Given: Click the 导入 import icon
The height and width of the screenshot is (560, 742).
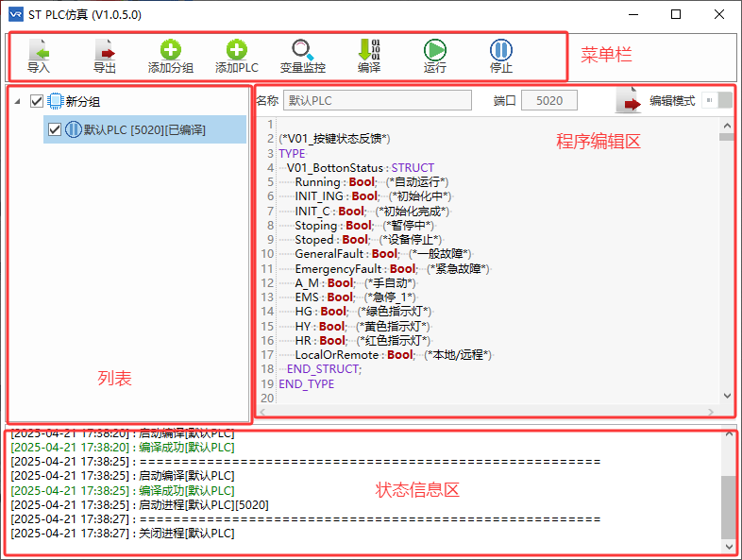Looking at the screenshot, I should click(x=39, y=56).
